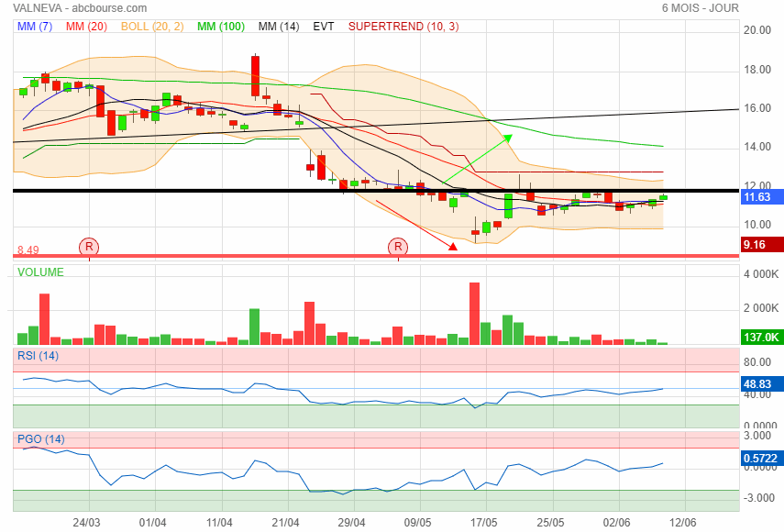Click the MM (100) legend label
784x532 pixels.
coord(220,27)
